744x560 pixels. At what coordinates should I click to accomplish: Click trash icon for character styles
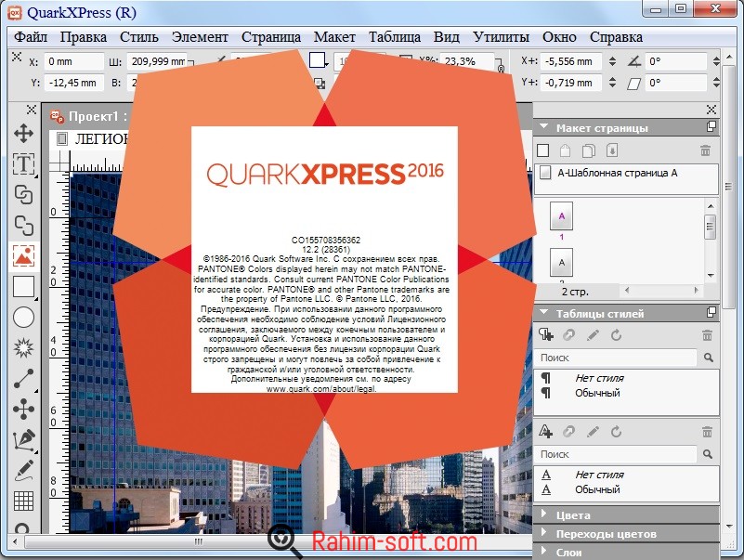(x=707, y=432)
